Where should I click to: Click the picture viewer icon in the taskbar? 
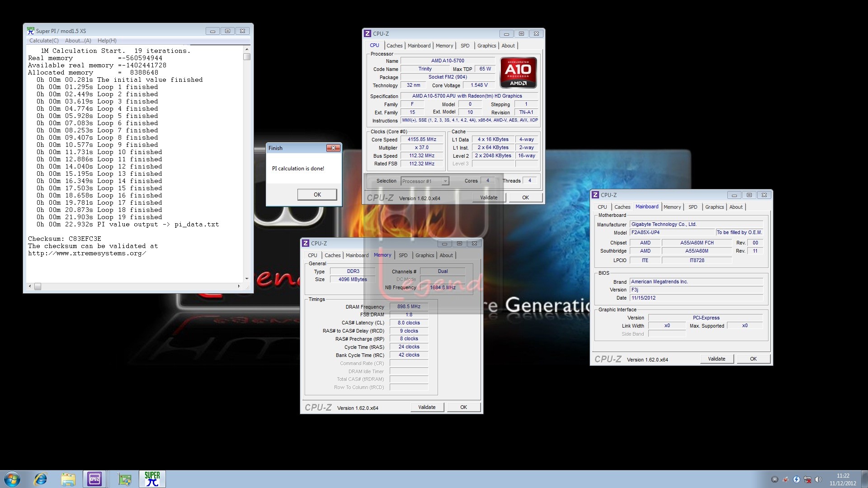pos(124,479)
